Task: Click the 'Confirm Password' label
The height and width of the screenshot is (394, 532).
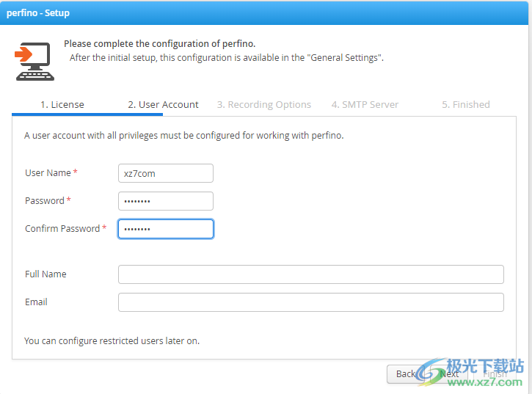Action: [x=62, y=228]
